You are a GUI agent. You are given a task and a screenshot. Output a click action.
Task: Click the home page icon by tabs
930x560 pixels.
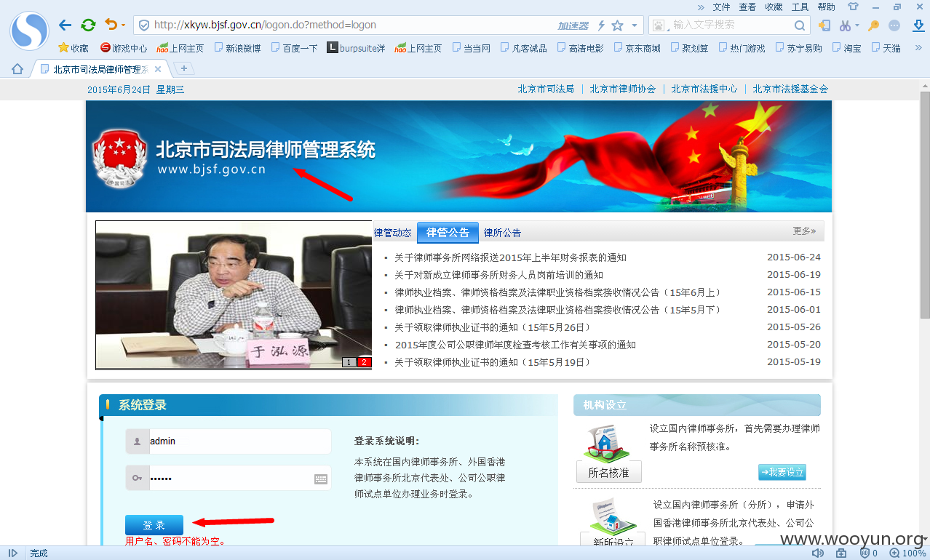point(17,69)
